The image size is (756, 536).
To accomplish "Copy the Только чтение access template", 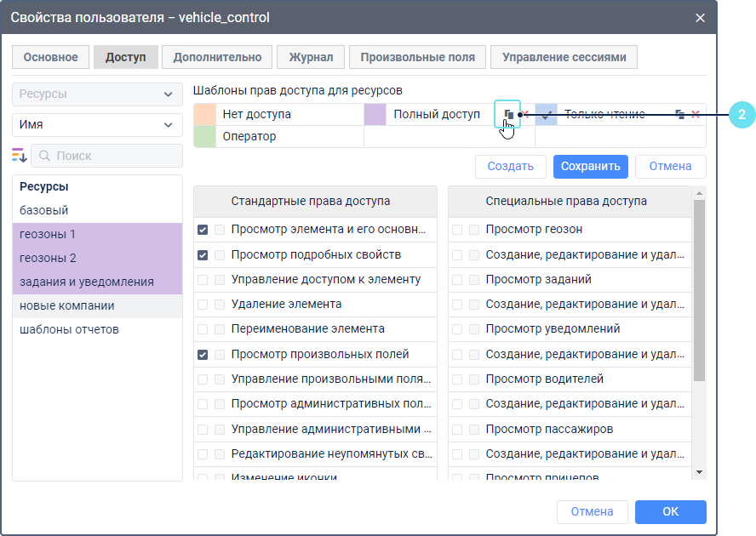I will 679,114.
